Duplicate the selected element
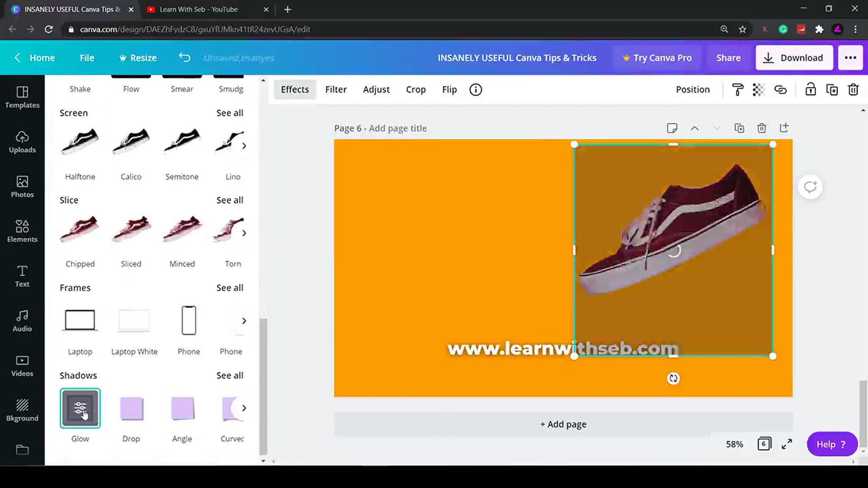The height and width of the screenshot is (488, 868). click(x=832, y=89)
